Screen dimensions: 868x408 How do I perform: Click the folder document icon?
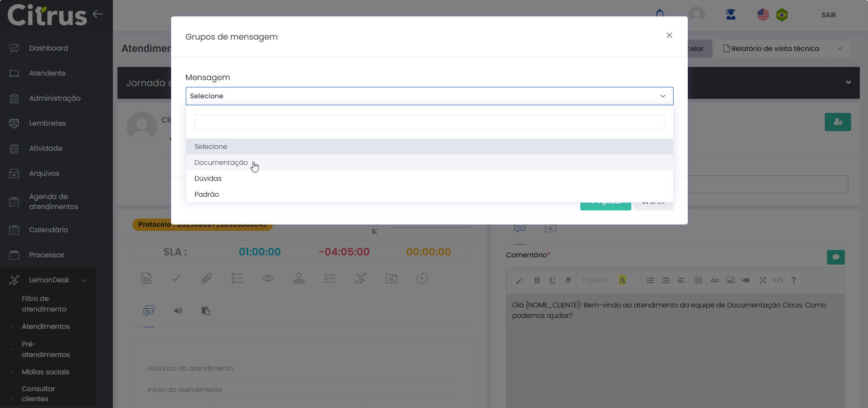click(391, 278)
